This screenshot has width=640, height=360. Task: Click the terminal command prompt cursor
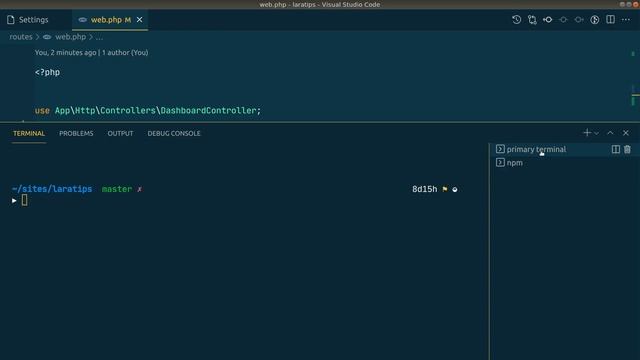[x=24, y=200]
